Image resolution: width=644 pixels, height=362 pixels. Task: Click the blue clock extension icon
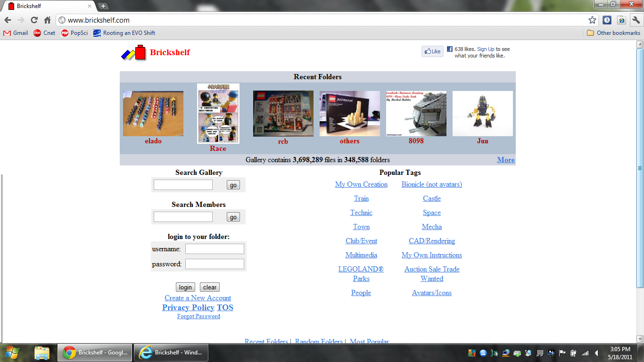tap(607, 20)
